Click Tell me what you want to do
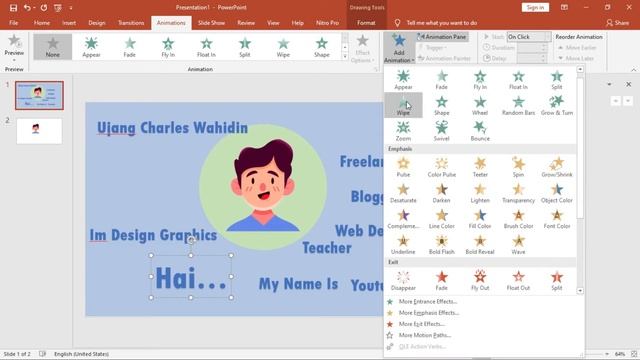640x360 pixels. tap(442, 23)
